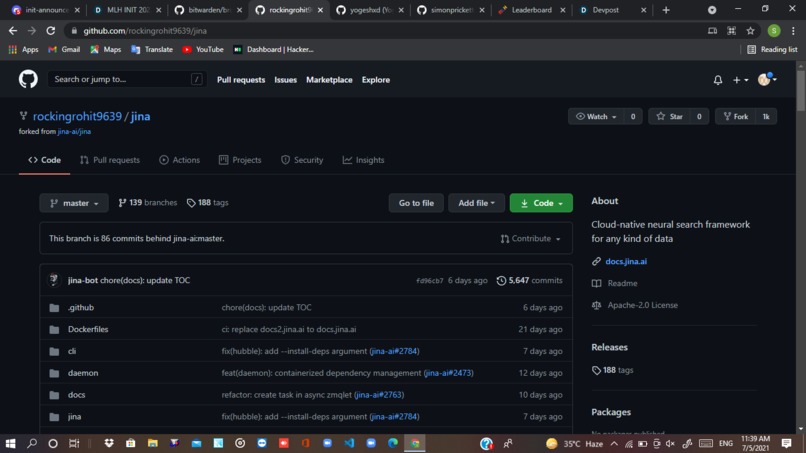The width and height of the screenshot is (806, 453).
Task: Open the .github folder
Action: pyautogui.click(x=81, y=307)
